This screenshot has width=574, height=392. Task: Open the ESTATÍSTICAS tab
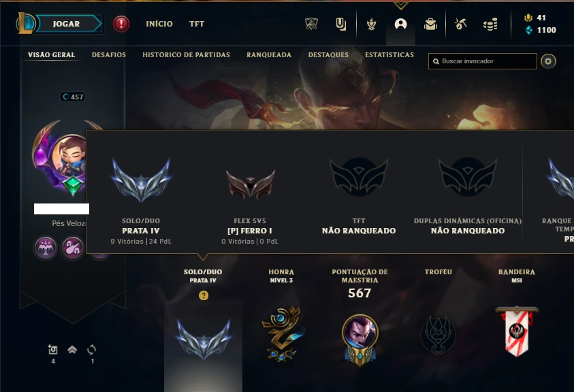pos(389,55)
